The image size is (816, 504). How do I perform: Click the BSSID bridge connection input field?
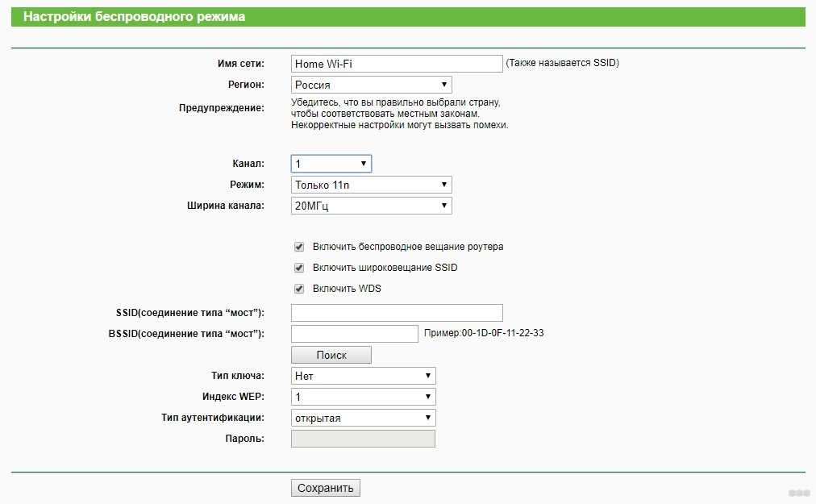(x=354, y=334)
